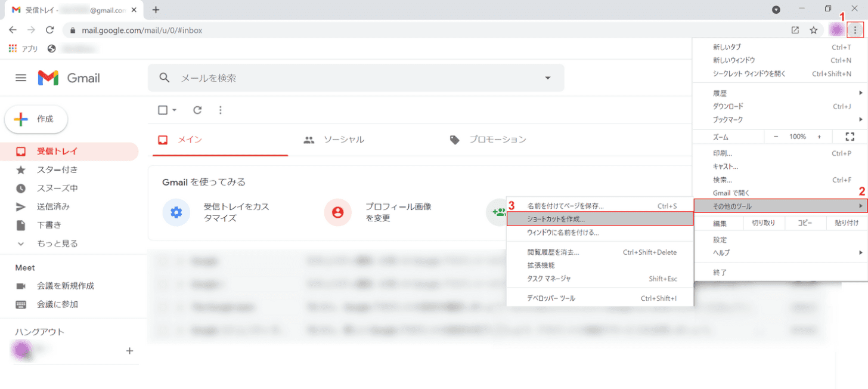868x389 pixels.
Task: Decrease zoom with the minus button
Action: pos(776,137)
